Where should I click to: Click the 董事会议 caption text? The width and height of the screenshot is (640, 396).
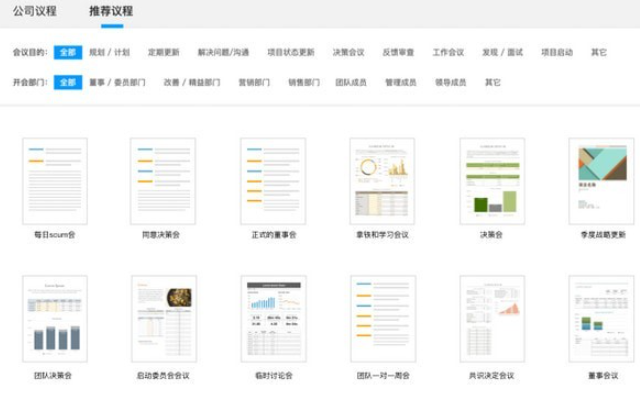603,376
